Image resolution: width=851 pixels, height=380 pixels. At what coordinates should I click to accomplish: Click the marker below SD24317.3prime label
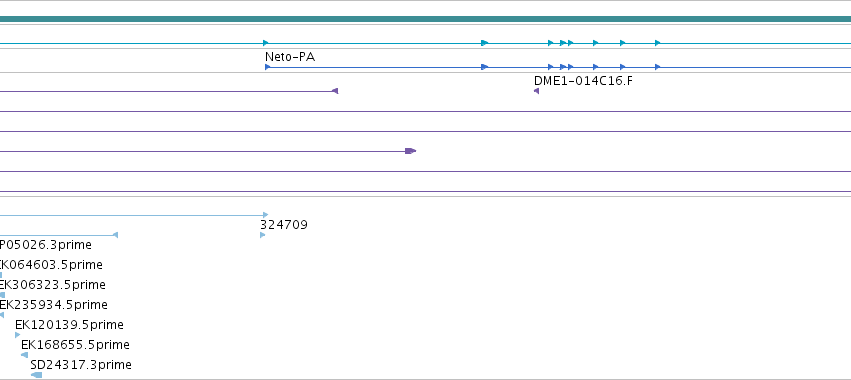click(36, 375)
